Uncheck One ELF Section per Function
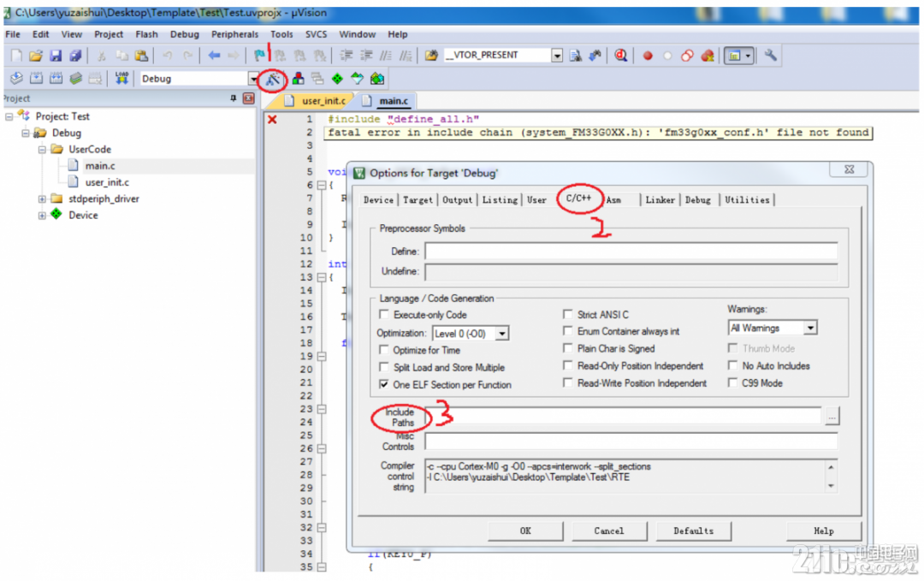924x581 pixels. tap(384, 385)
